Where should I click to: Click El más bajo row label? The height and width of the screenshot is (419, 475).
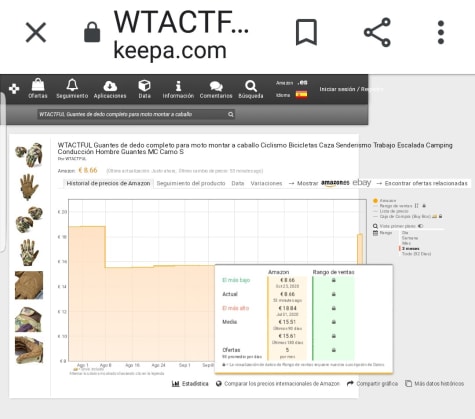point(236,280)
